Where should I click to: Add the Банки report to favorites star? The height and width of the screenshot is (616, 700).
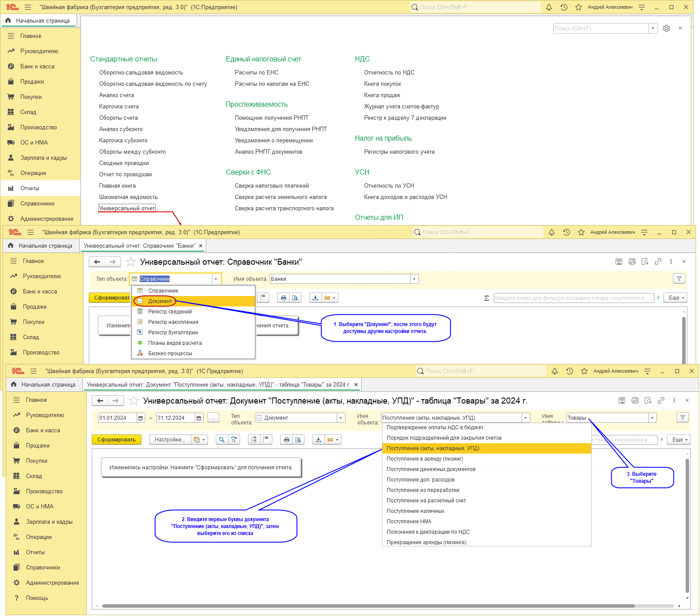pos(131,262)
